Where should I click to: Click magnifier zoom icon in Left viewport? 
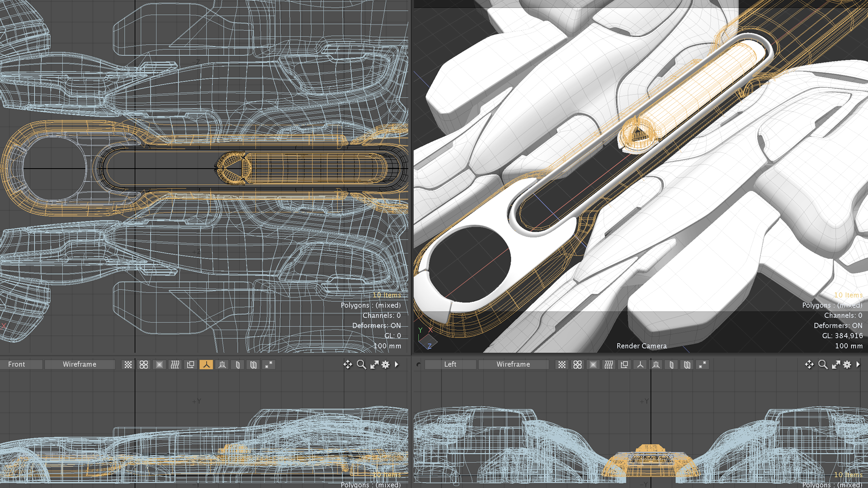coord(823,365)
